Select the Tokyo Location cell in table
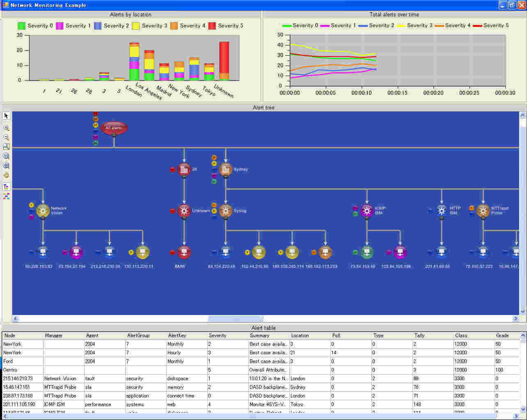 pyautogui.click(x=310, y=404)
